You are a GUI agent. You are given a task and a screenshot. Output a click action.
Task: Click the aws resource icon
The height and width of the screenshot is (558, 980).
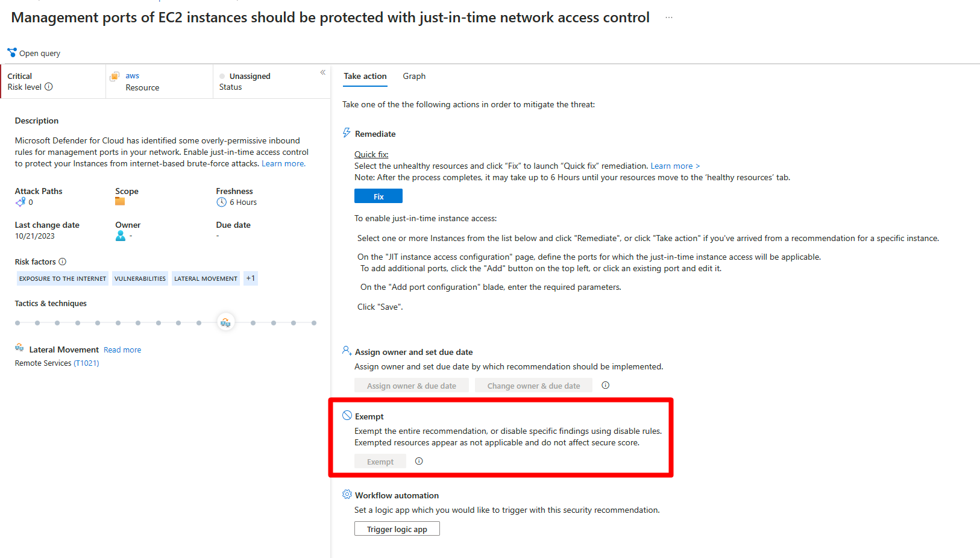(115, 77)
